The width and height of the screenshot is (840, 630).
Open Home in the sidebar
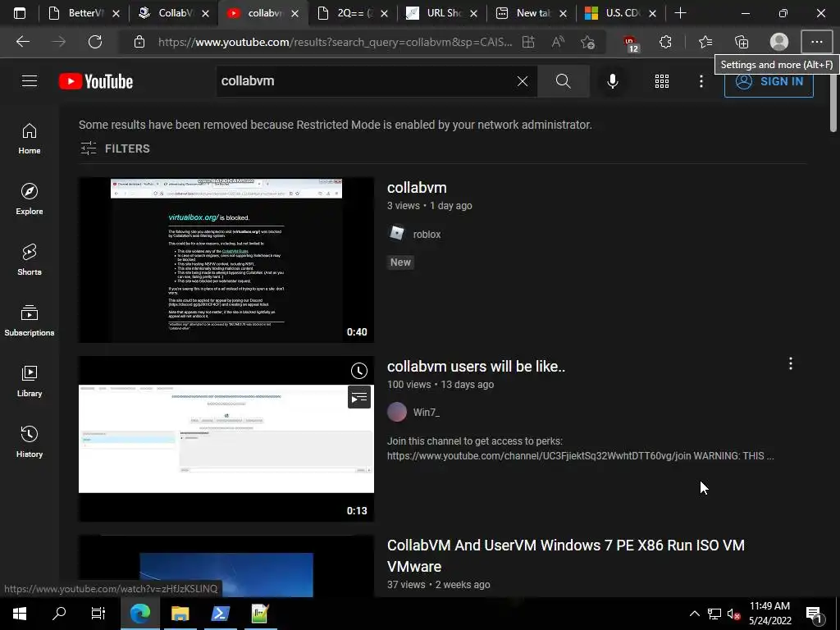point(30,139)
